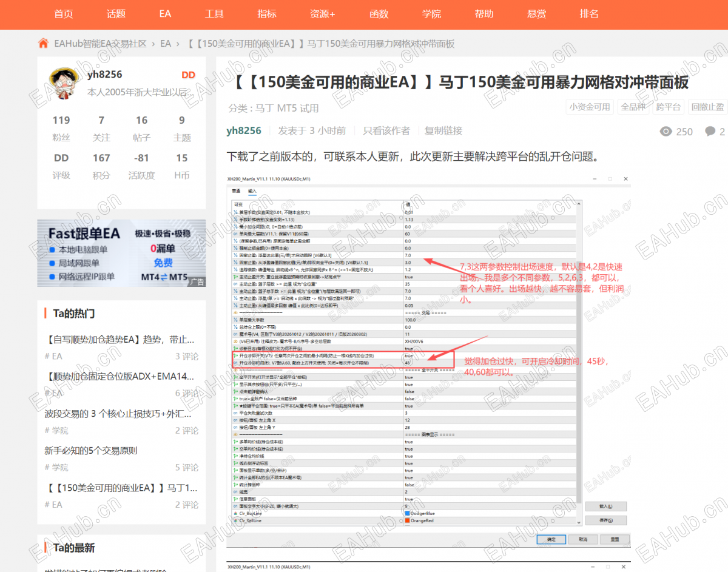The image size is (728, 572).
Task: Click the MT5 category tag
Action: (288, 109)
